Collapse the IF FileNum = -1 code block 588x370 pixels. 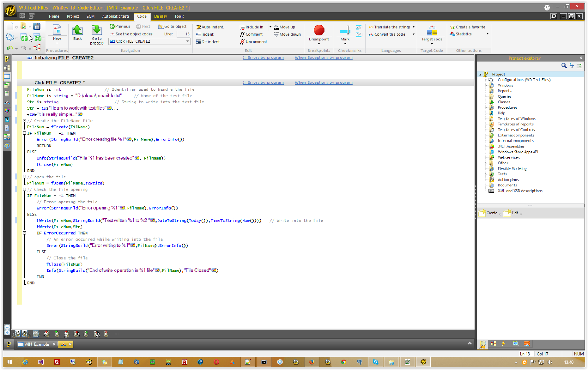25,133
